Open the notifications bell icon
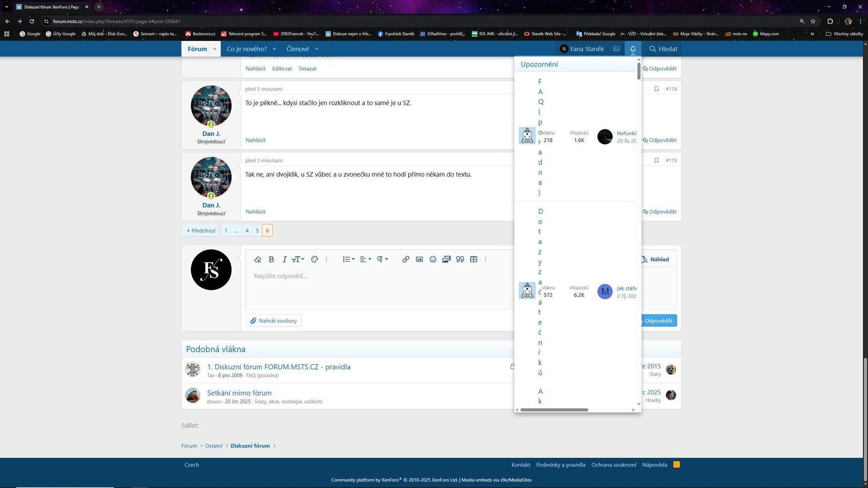Viewport: 868px width, 488px height. click(633, 49)
